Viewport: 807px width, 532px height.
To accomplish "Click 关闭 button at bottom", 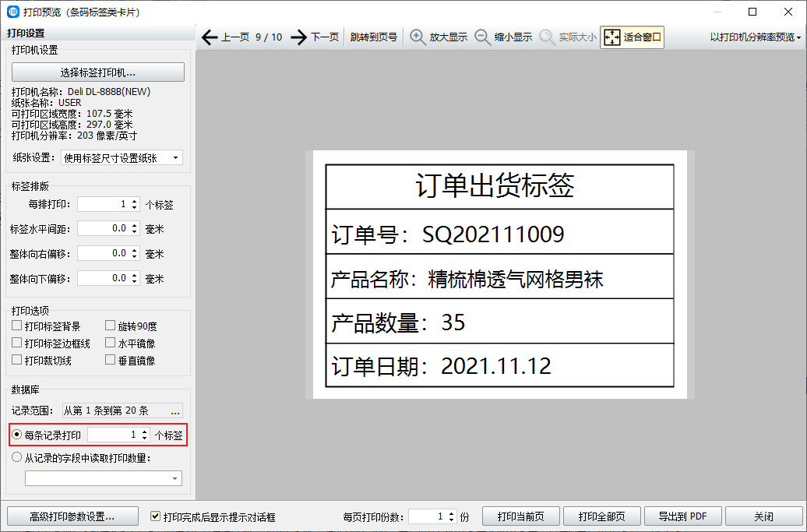I will point(763,516).
